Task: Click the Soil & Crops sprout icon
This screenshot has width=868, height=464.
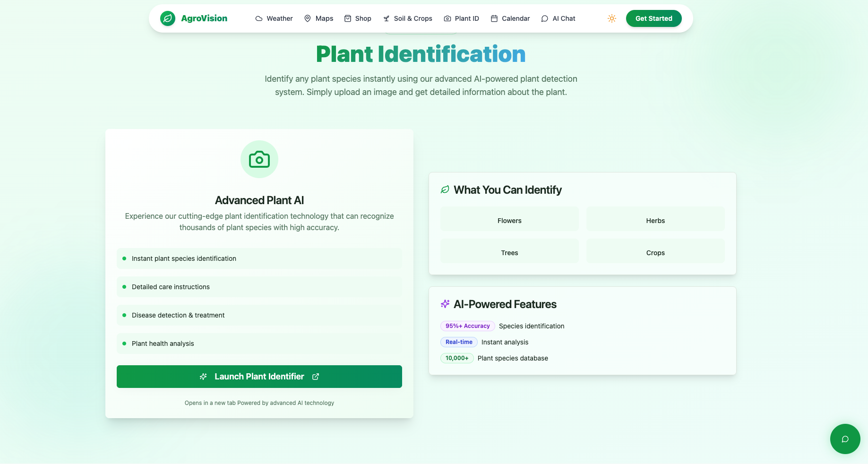Action: point(387,18)
